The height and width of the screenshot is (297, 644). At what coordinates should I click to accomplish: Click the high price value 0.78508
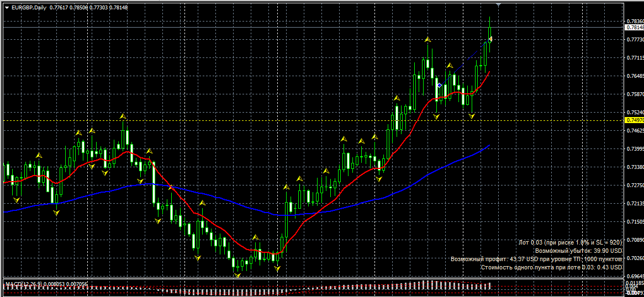(78, 7)
